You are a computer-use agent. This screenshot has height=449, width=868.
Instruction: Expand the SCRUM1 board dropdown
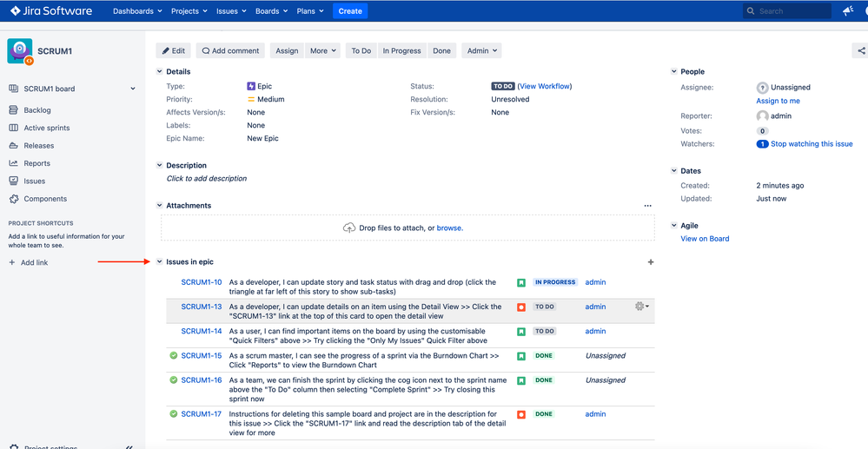[133, 89]
